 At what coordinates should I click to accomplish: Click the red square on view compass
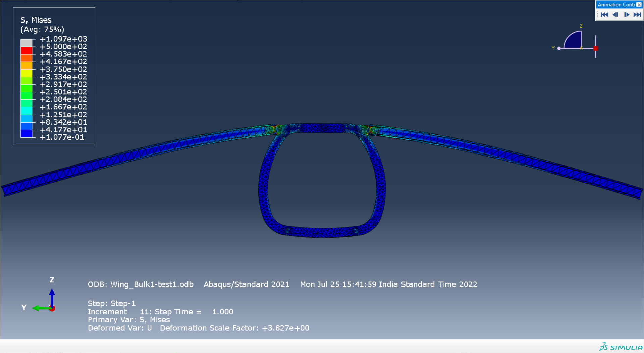coord(596,48)
